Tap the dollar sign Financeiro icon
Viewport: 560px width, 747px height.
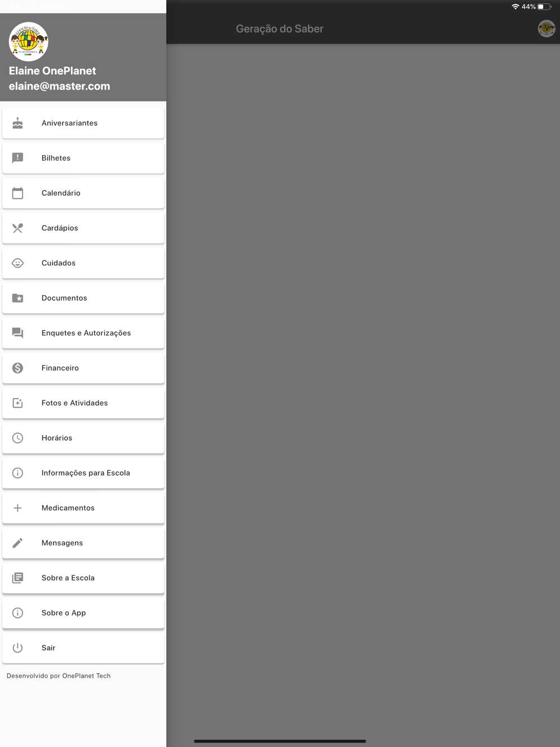tap(18, 368)
